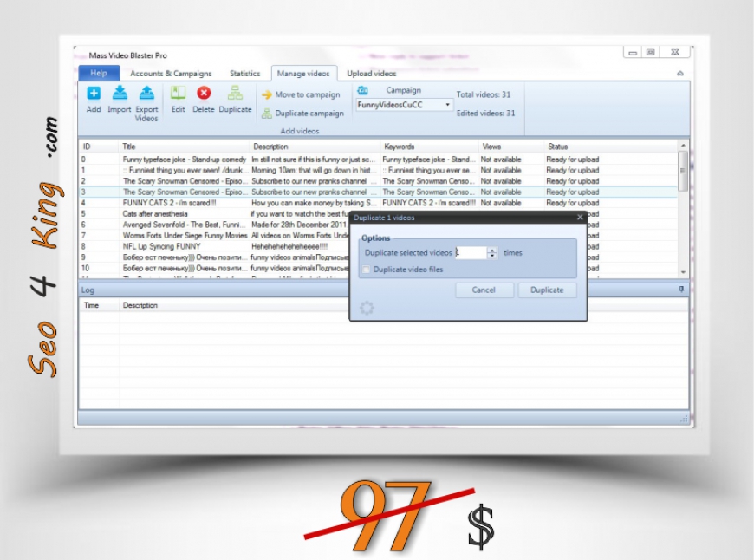Select row ID 2 The Scary Snowman Censored
The width and height of the screenshot is (754, 560).
pos(378,181)
